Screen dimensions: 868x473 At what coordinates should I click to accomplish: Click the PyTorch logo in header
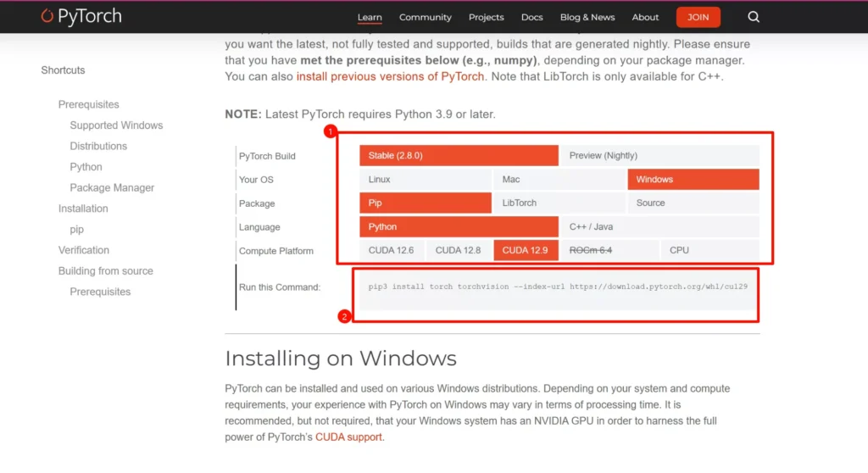click(81, 16)
